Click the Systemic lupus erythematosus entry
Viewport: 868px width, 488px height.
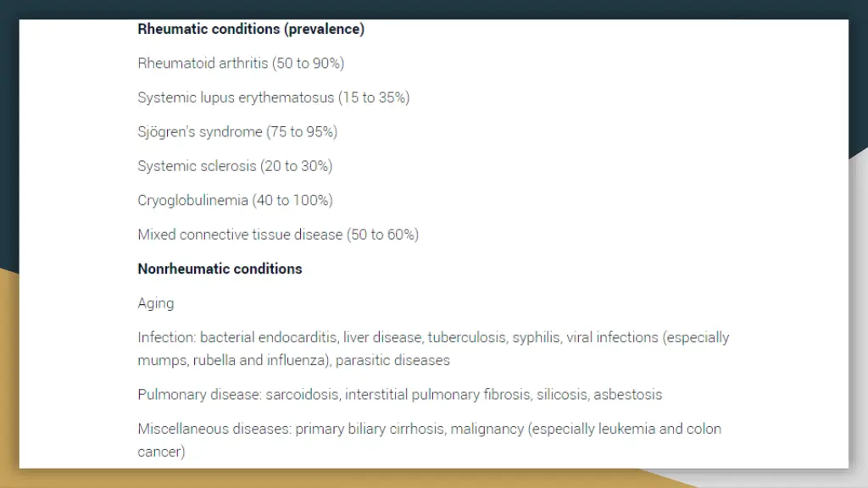(x=274, y=98)
